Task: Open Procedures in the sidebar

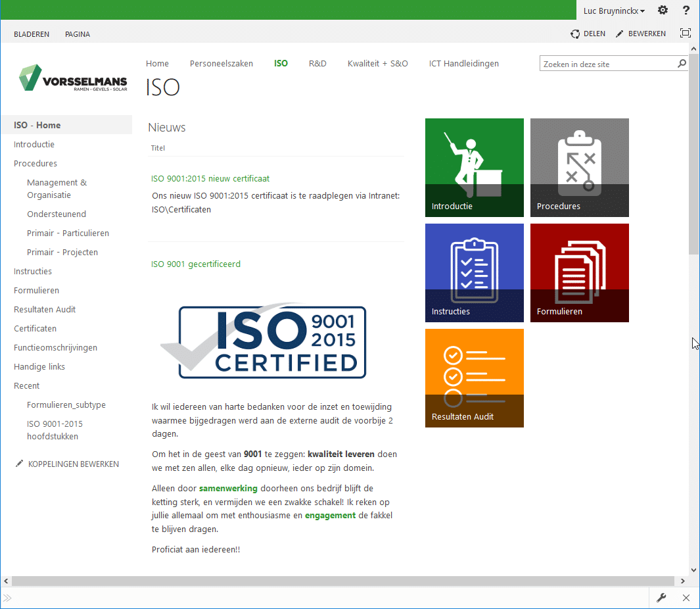Action: [35, 164]
